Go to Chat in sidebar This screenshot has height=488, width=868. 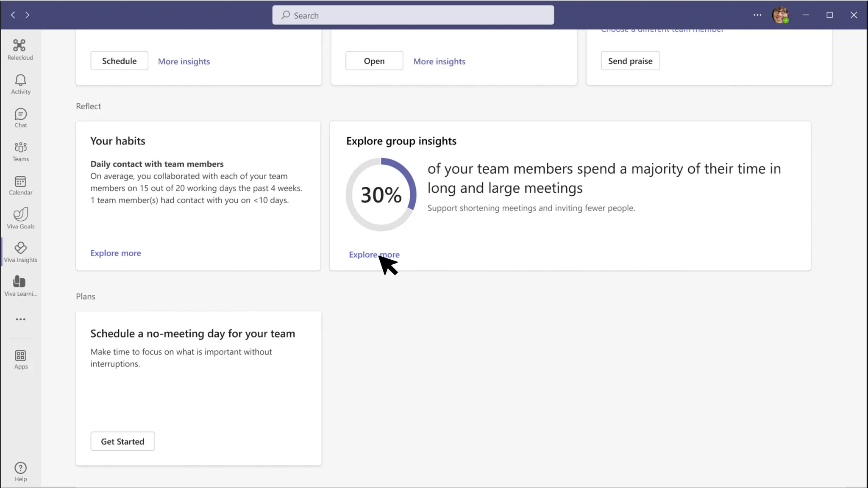click(20, 118)
